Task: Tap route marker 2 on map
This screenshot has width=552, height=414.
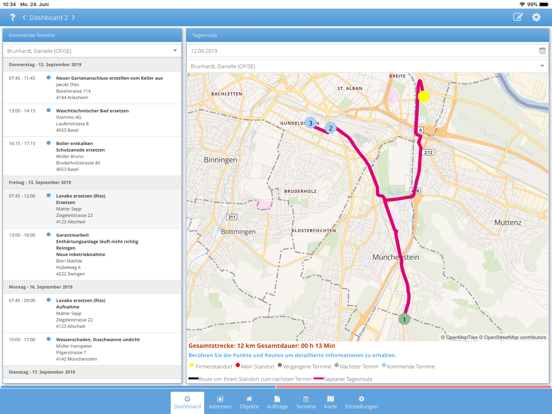Action: click(x=330, y=128)
